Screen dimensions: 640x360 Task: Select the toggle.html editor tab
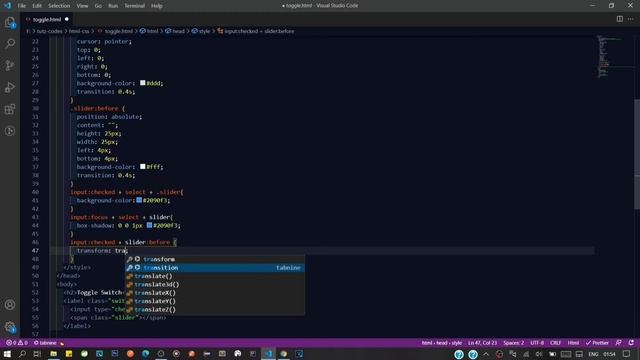(47, 19)
